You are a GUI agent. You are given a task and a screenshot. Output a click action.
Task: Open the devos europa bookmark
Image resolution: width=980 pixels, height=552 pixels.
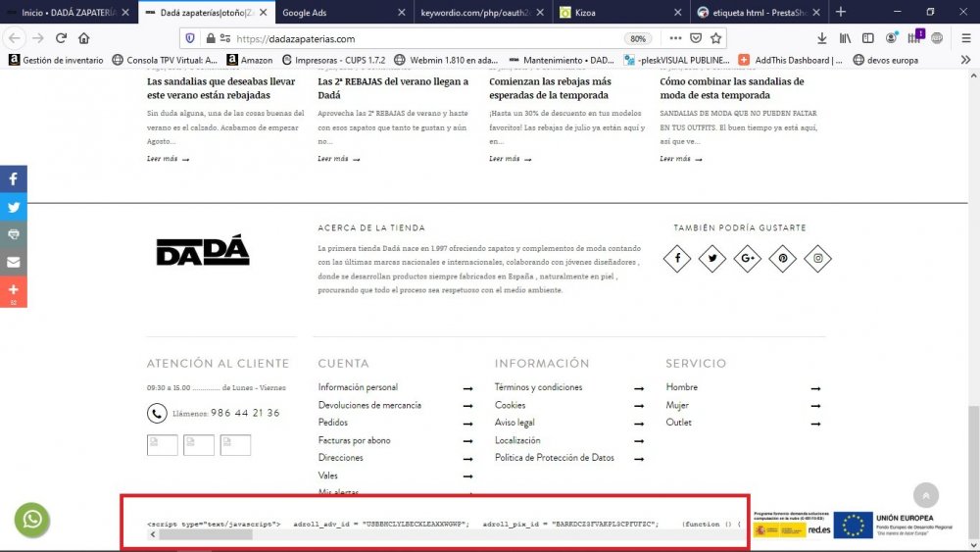[886, 60]
